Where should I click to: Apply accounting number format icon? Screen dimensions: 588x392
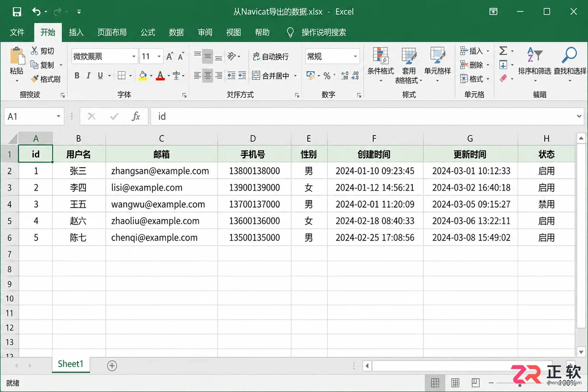tap(311, 76)
